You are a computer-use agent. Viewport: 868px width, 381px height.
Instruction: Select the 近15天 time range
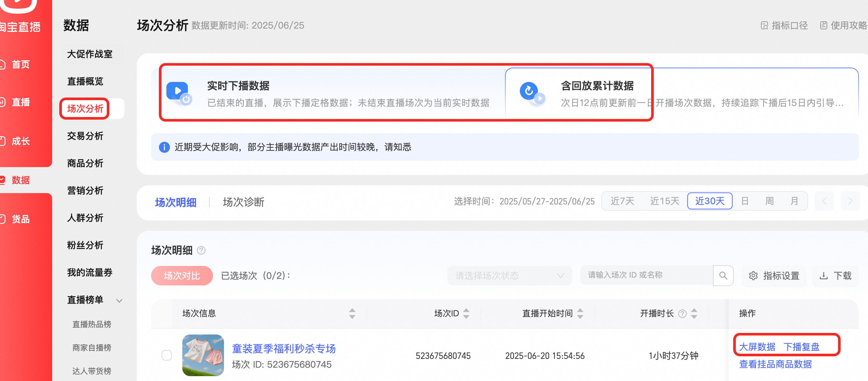pos(664,201)
